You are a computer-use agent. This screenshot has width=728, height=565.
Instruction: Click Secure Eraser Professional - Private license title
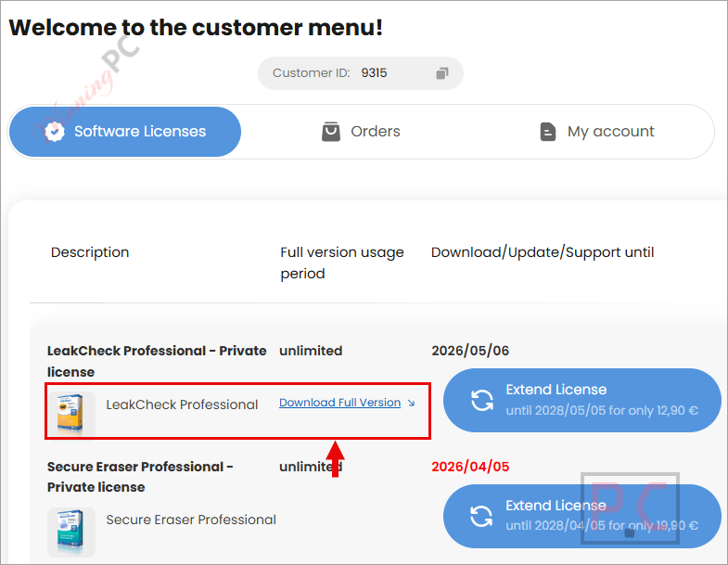140,477
